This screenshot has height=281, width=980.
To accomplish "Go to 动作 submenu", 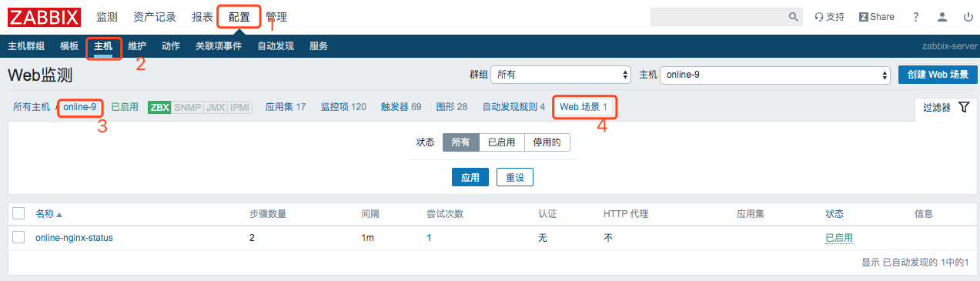I will pyautogui.click(x=171, y=46).
